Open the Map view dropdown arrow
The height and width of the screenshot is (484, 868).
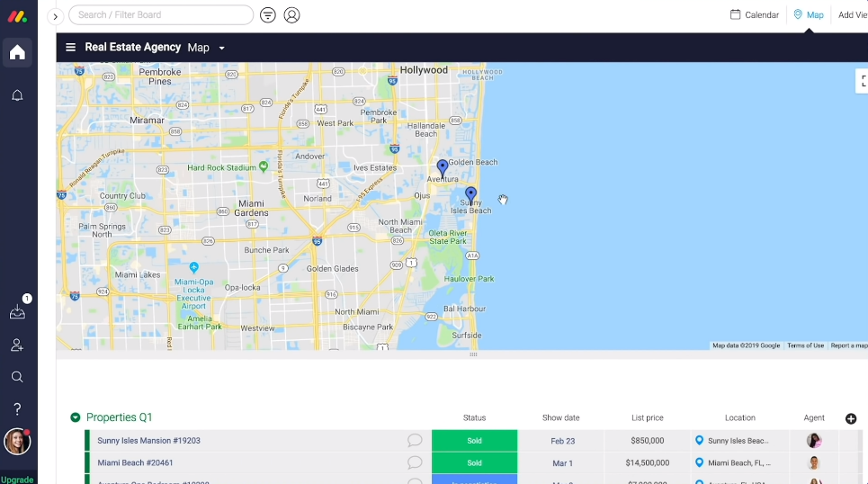coord(221,49)
